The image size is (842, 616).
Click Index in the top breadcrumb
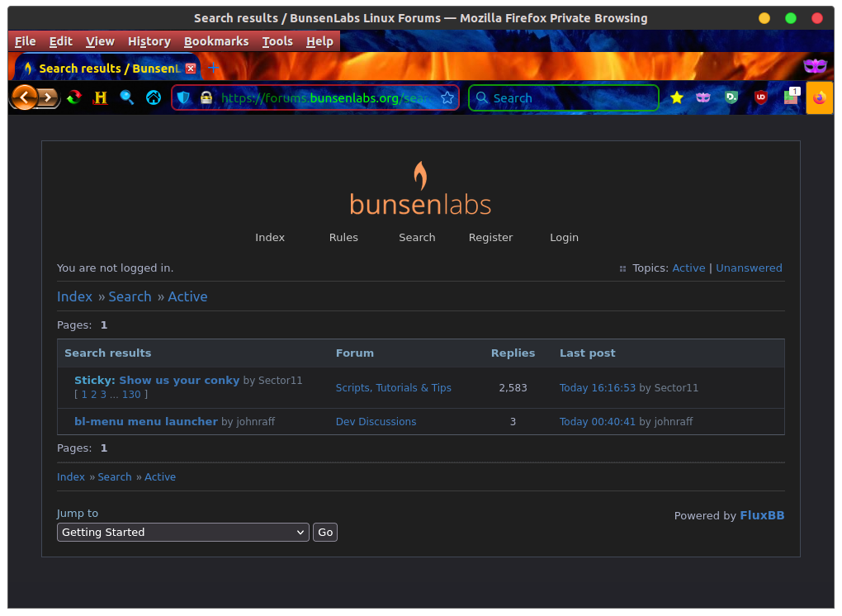[74, 296]
